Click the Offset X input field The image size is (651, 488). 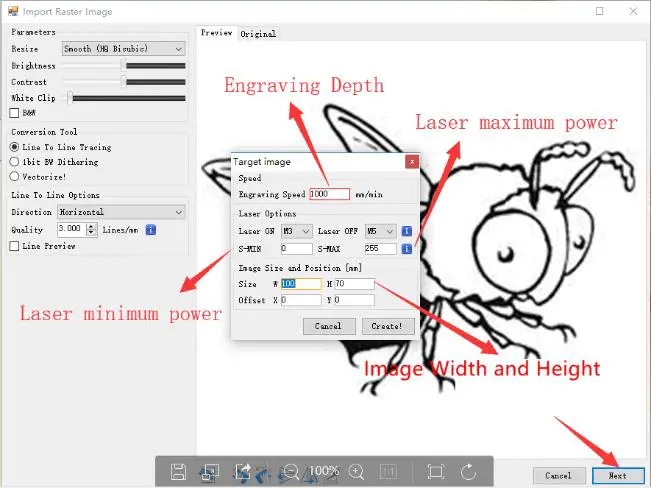click(x=301, y=300)
